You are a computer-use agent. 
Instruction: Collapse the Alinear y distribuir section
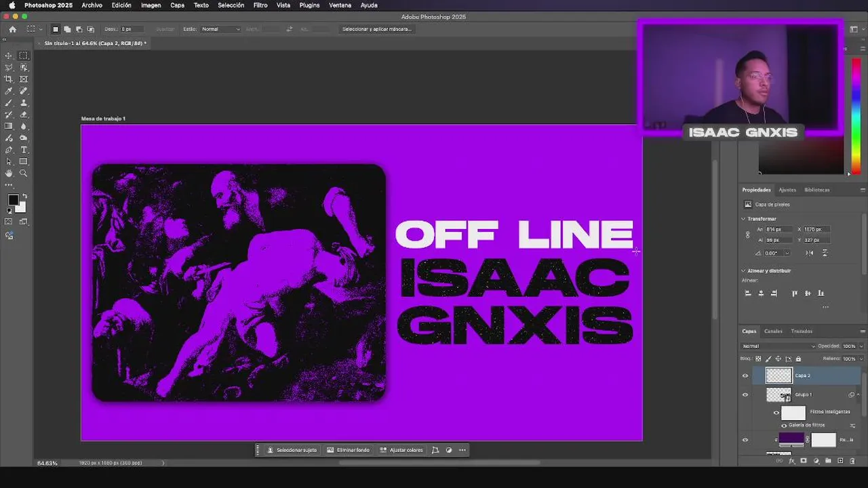[x=743, y=270]
